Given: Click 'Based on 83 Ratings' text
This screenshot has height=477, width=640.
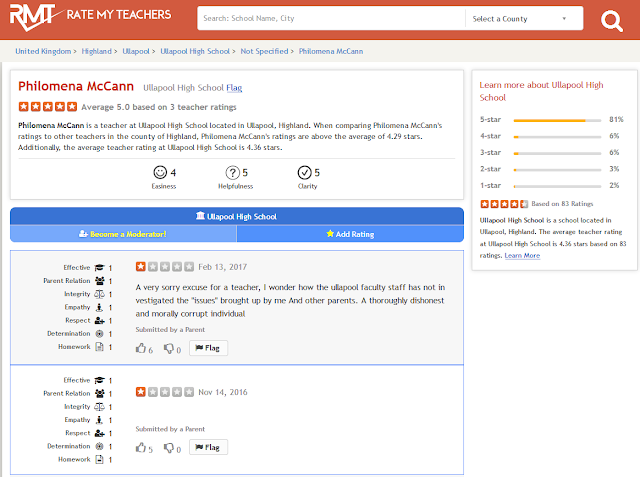Looking at the screenshot, I should click(x=562, y=204).
